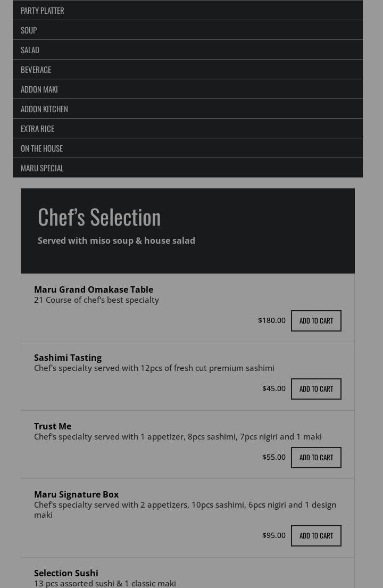Choose the Extra Rice category
Image resolution: width=383 pixels, height=588 pixels.
[x=37, y=129]
